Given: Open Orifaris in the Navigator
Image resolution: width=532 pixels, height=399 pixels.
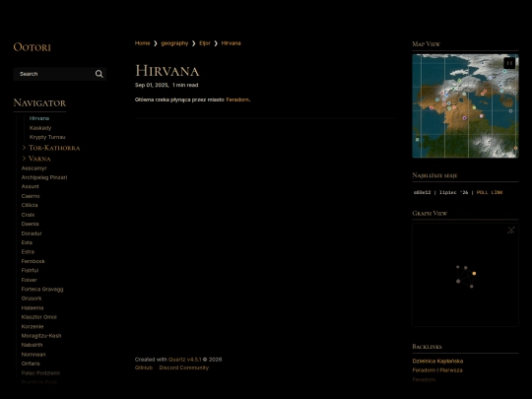Looking at the screenshot, I should pyautogui.click(x=31, y=364).
